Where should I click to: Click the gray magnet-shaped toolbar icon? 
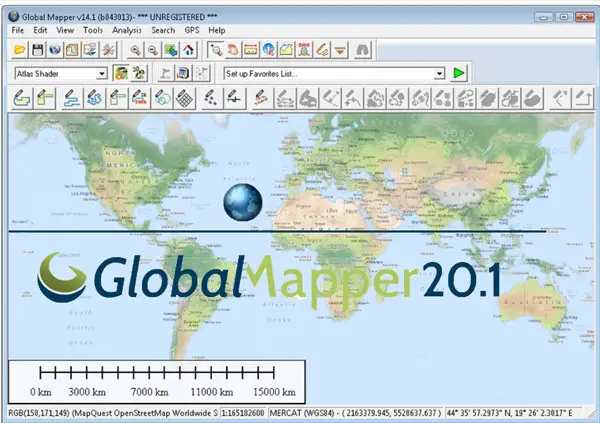363,50
